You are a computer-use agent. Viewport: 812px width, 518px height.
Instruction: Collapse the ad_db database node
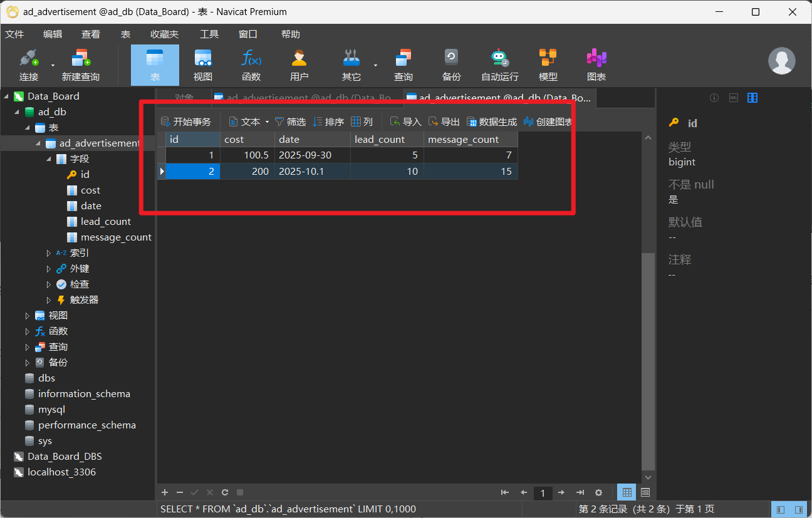coord(18,111)
